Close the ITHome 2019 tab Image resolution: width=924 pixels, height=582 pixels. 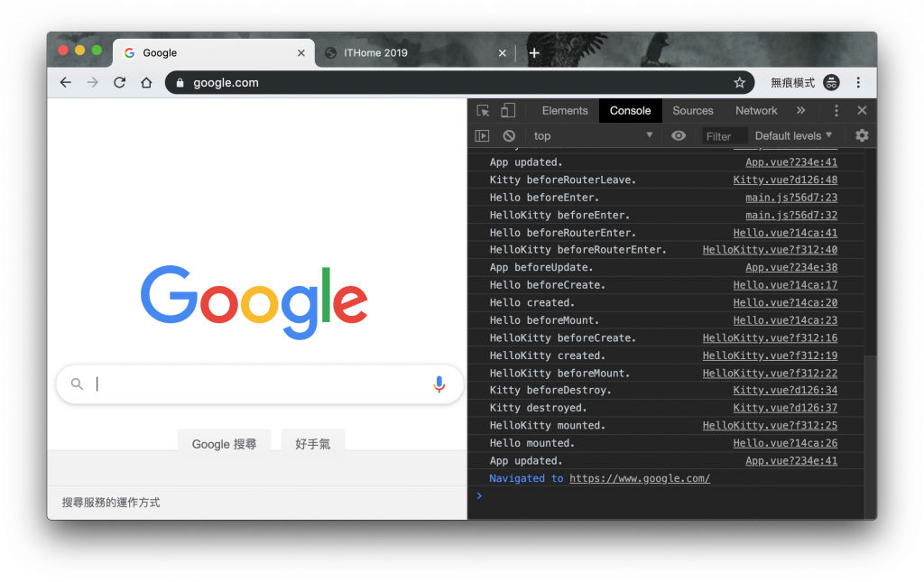click(x=502, y=53)
